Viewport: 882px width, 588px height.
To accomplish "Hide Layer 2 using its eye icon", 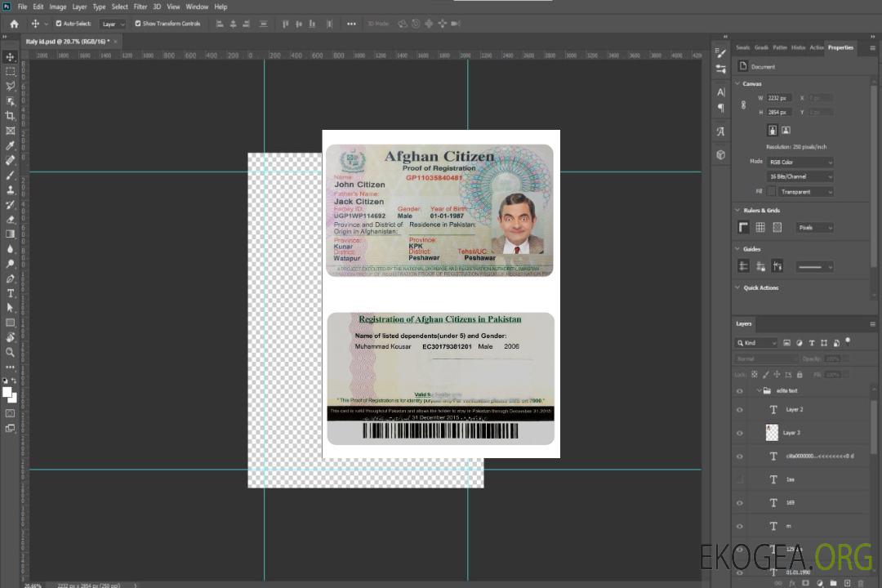I will pos(740,410).
